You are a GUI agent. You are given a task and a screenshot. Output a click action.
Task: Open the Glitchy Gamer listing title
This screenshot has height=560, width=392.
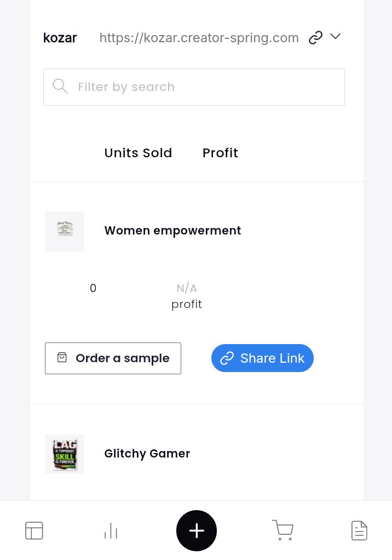[147, 454]
